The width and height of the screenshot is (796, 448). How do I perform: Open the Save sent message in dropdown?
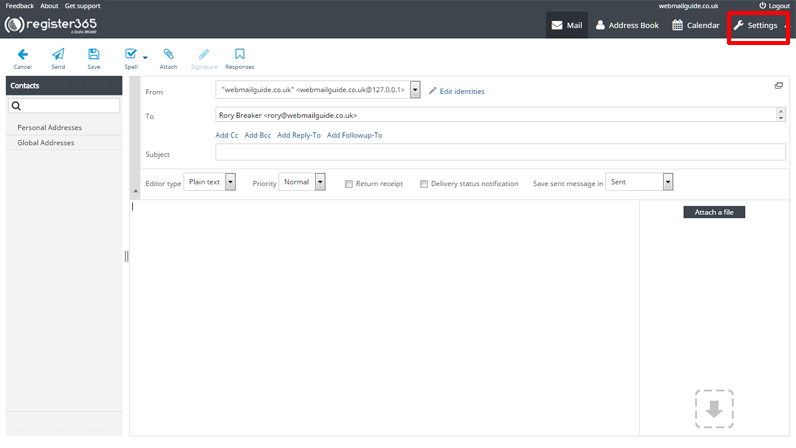[x=639, y=182]
